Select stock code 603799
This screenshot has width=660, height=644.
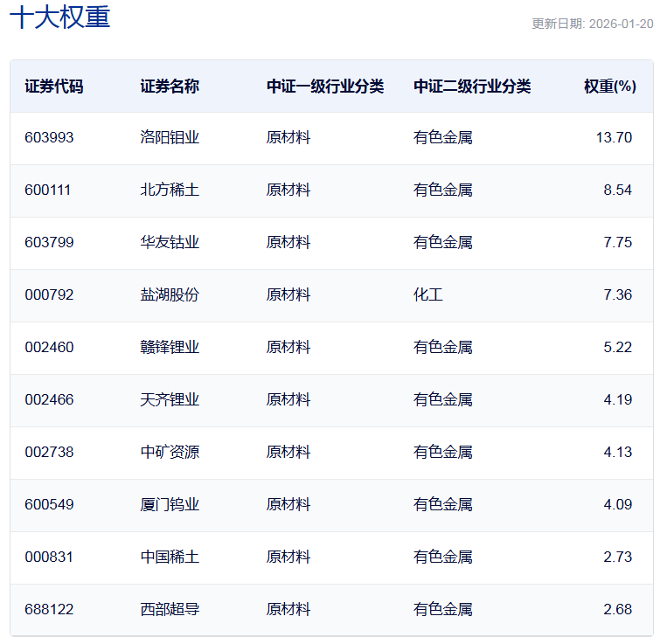(x=49, y=242)
